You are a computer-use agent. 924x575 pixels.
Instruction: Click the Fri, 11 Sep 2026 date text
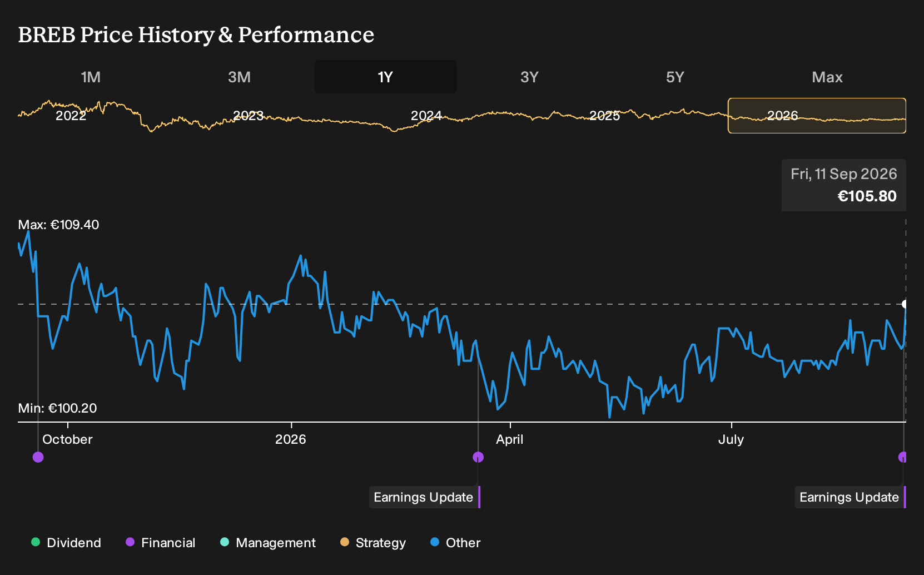844,174
